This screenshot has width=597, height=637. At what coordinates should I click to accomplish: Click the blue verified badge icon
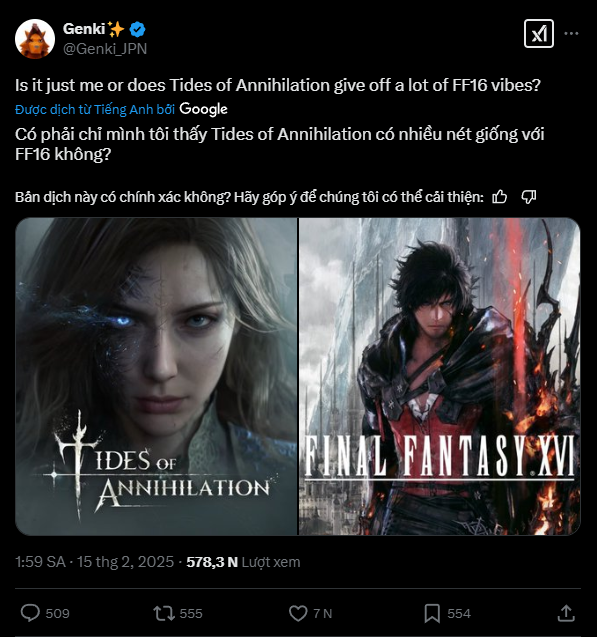pos(138,29)
